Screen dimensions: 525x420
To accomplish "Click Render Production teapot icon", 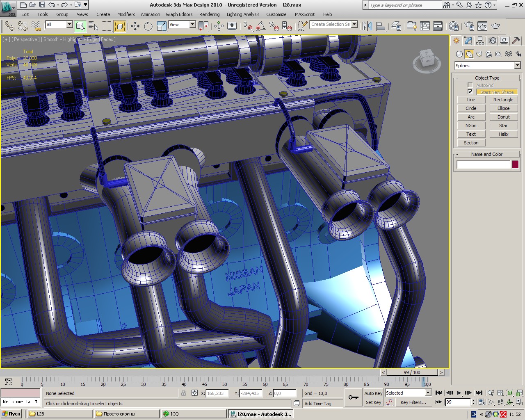I will click(x=496, y=26).
